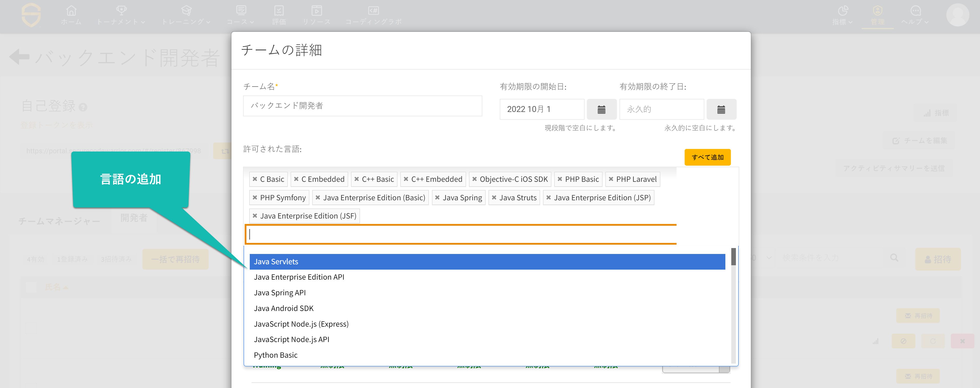The width and height of the screenshot is (980, 388).
Task: Select Java Spring API option
Action: tap(487, 293)
